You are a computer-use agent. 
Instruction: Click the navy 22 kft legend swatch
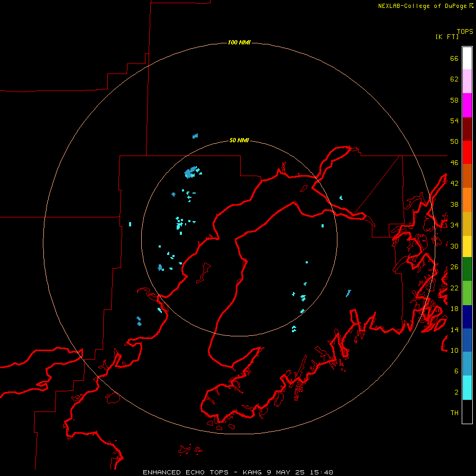467,317
